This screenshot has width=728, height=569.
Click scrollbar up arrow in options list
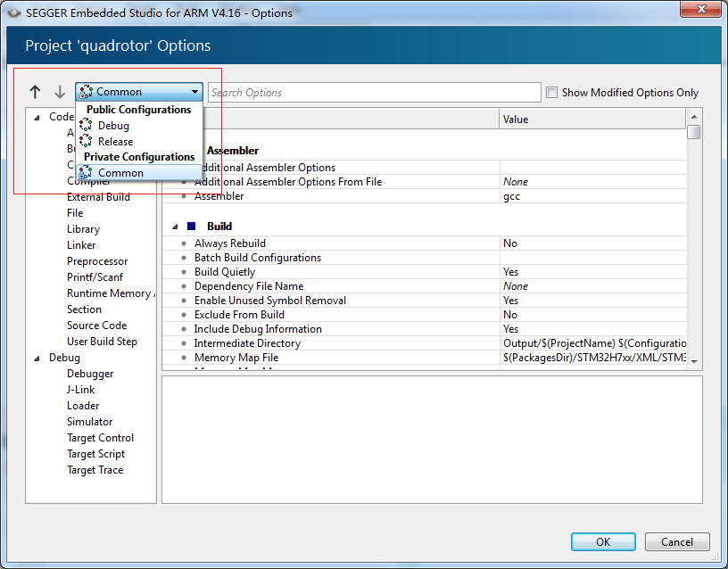pos(694,117)
